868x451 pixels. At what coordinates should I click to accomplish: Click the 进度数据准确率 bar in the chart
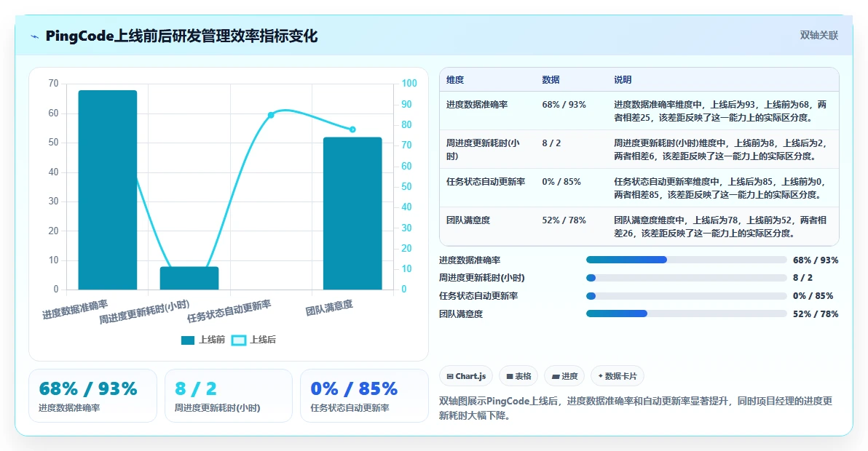coord(107,190)
